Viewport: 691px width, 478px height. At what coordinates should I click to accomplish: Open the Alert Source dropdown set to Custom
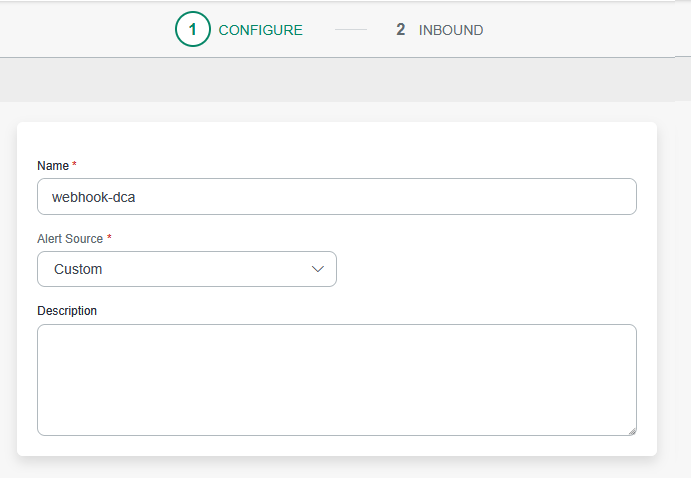(187, 269)
